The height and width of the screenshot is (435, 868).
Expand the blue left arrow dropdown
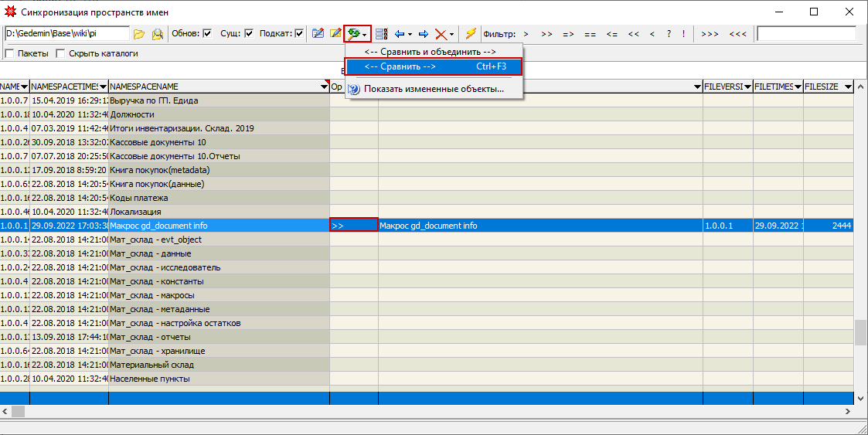410,34
